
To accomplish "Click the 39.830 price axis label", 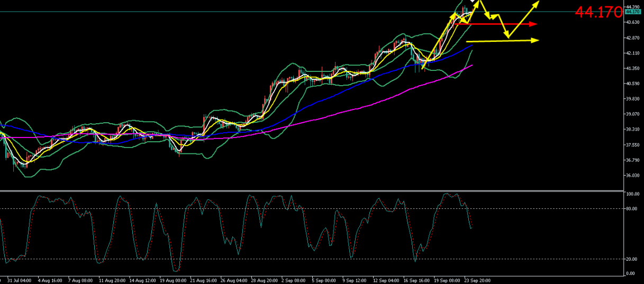I will coord(633,99).
